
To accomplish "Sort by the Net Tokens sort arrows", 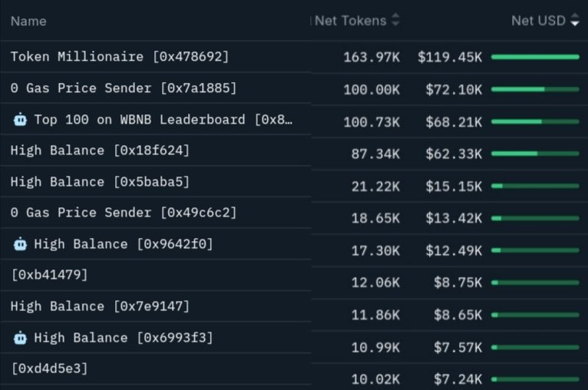I will coord(395,21).
